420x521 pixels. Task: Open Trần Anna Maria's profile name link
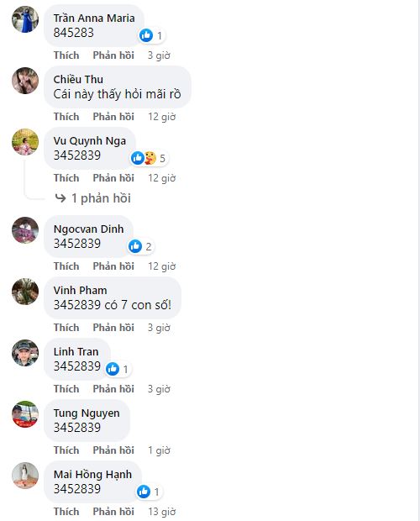tap(94, 18)
